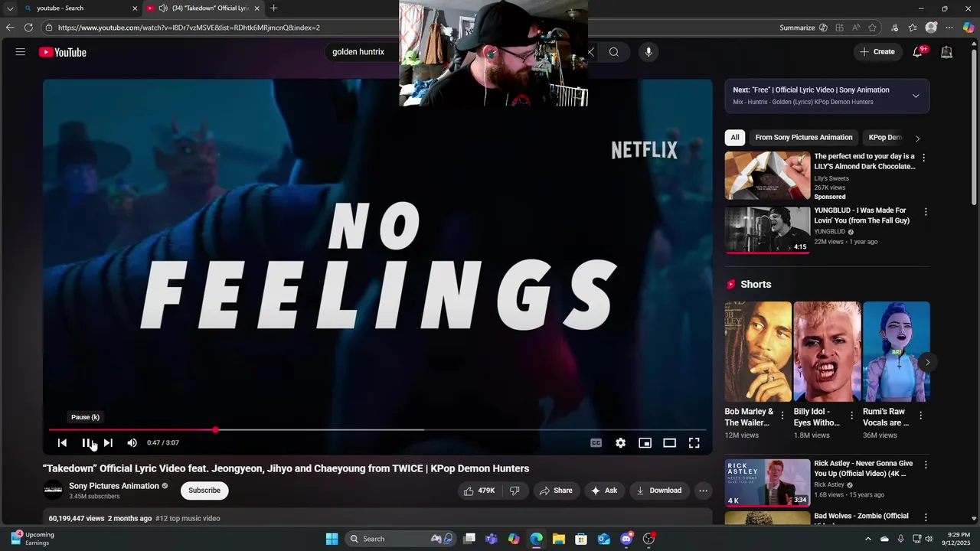Expand the playlist Next panel chevron

[x=916, y=96]
